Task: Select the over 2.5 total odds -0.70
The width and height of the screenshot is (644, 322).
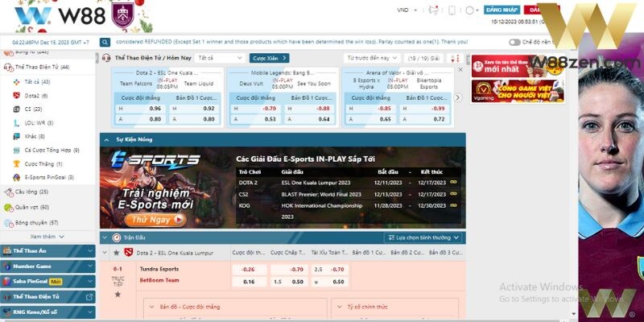Action: coord(329,270)
